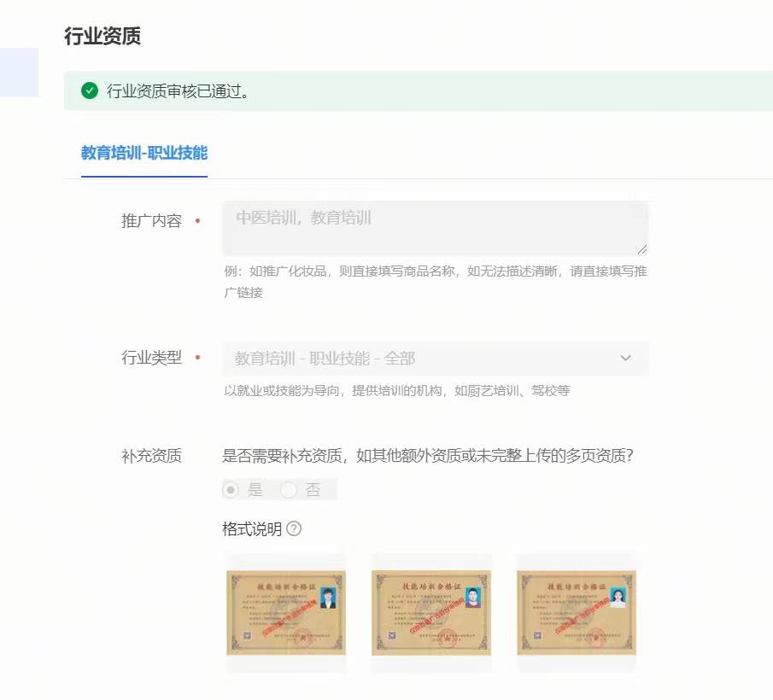Viewport: 773px width, 700px height.
Task: Click the resize handle of 推广内容 textarea
Action: [x=641, y=248]
